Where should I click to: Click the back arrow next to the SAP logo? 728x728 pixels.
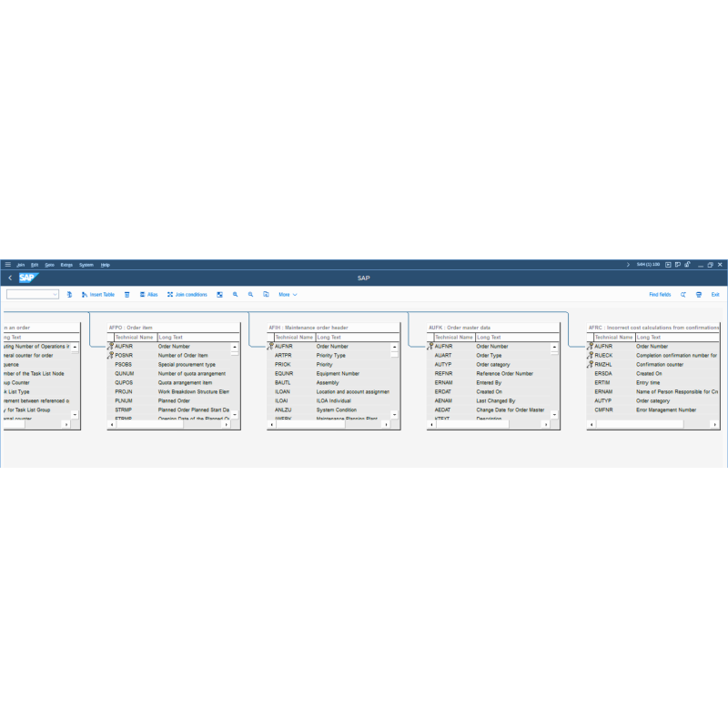(x=9, y=277)
